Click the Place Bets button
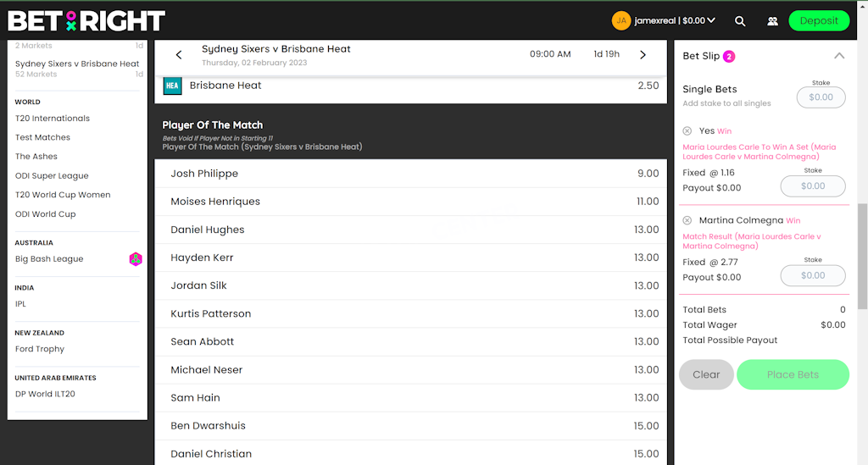Image resolution: width=868 pixels, height=465 pixels. coord(793,374)
